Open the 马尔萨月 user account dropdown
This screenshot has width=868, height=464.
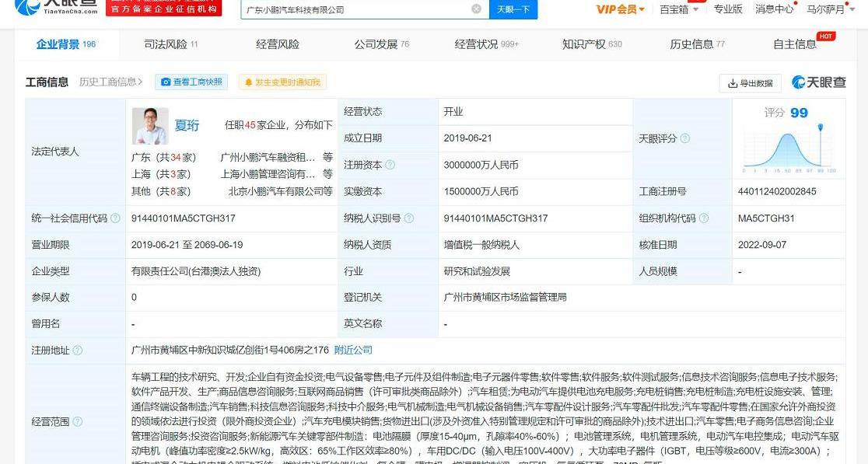830,9
